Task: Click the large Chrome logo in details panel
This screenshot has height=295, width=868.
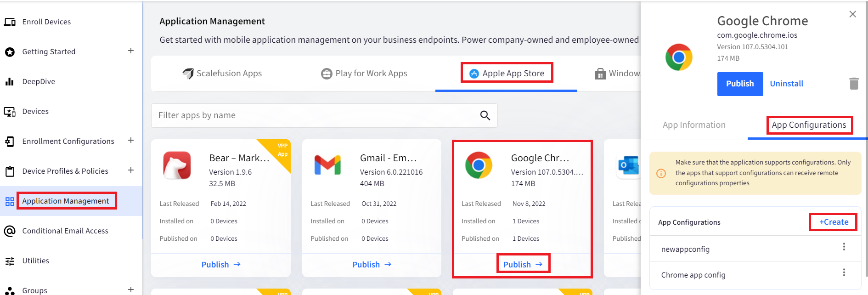Action: pyautogui.click(x=679, y=57)
